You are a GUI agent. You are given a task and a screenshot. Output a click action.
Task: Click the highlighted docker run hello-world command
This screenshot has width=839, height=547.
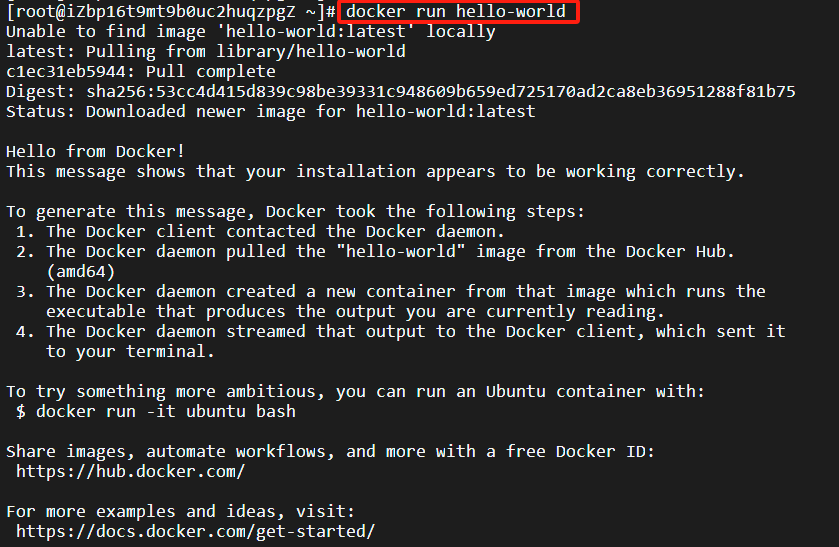(456, 11)
